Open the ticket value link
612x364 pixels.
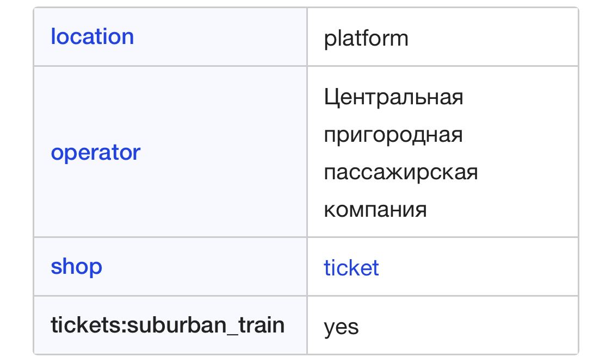tap(351, 268)
